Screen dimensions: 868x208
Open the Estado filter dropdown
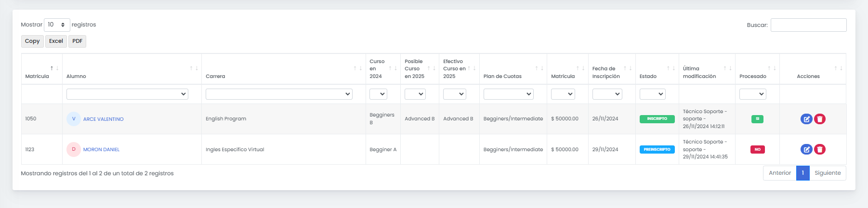point(652,94)
